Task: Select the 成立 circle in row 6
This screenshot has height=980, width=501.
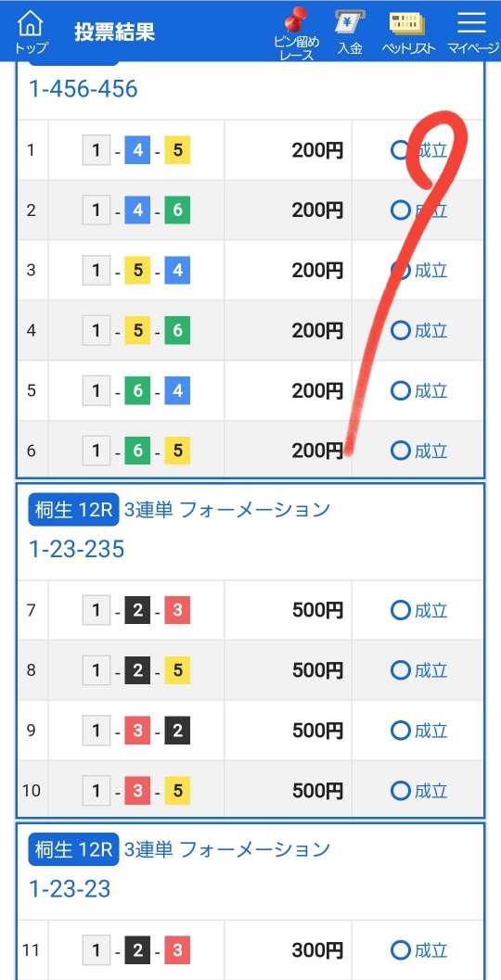Action: point(400,451)
